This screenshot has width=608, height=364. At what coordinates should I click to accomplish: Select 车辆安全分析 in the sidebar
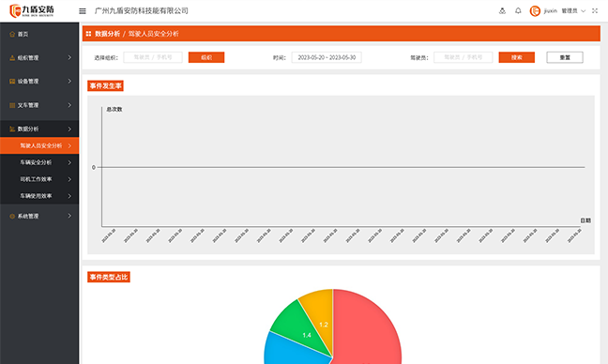click(x=39, y=162)
